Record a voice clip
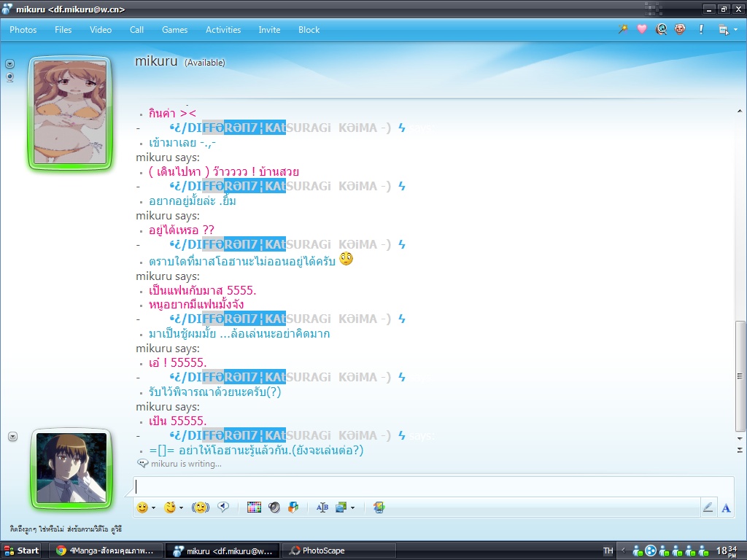The height and width of the screenshot is (560, 747). 223,507
